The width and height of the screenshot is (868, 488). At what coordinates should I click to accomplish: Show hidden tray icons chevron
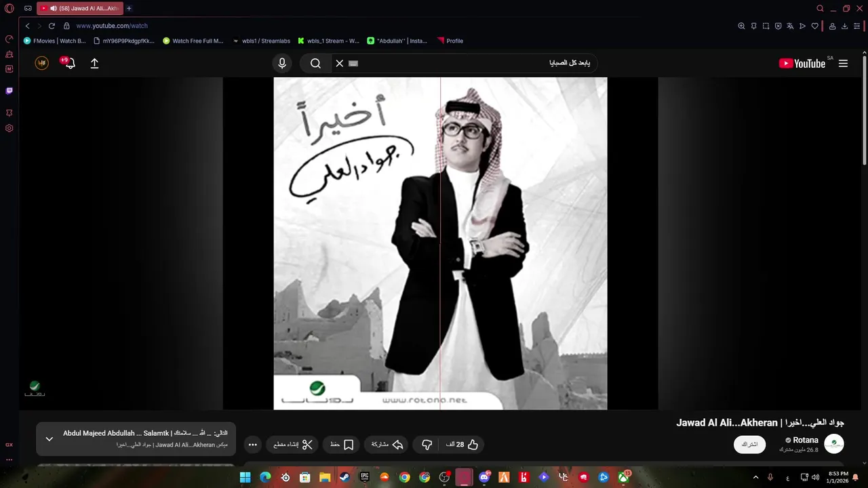[x=755, y=477]
